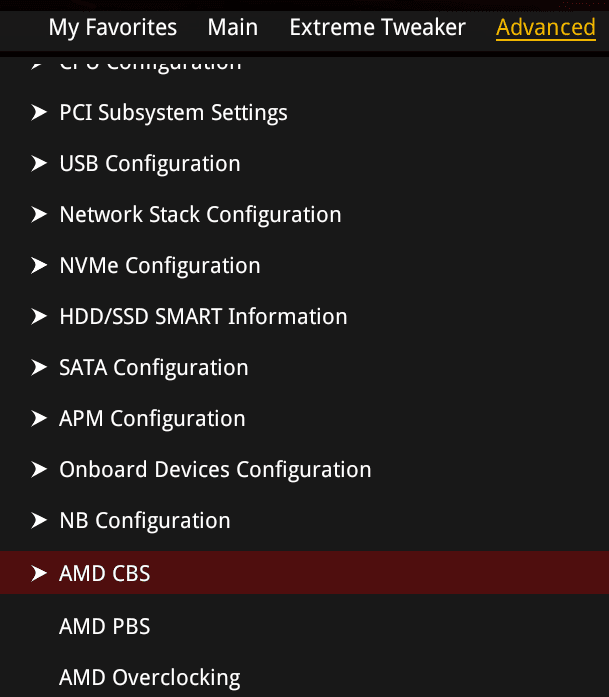Switch to the Main tab

click(233, 28)
